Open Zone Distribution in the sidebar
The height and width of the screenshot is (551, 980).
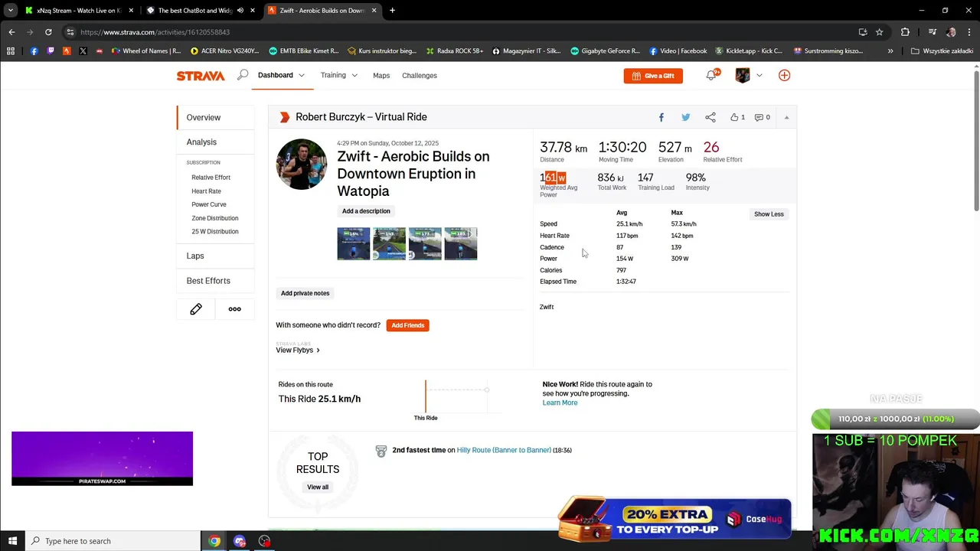[215, 218]
